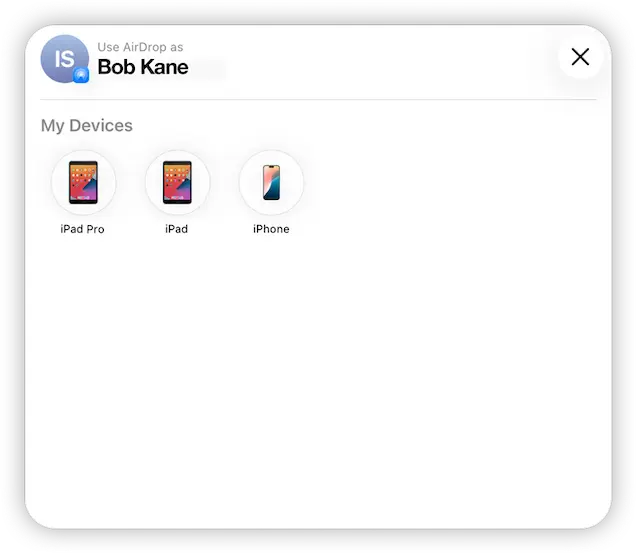Viewport: 636px width, 553px height.
Task: Click the blue AirDrop badge on avatar
Action: pos(81,75)
